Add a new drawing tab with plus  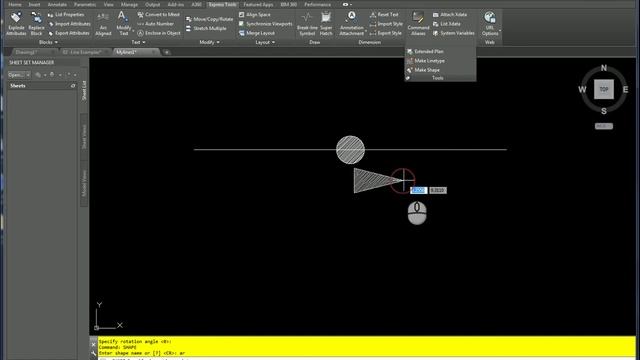pyautogui.click(x=167, y=52)
